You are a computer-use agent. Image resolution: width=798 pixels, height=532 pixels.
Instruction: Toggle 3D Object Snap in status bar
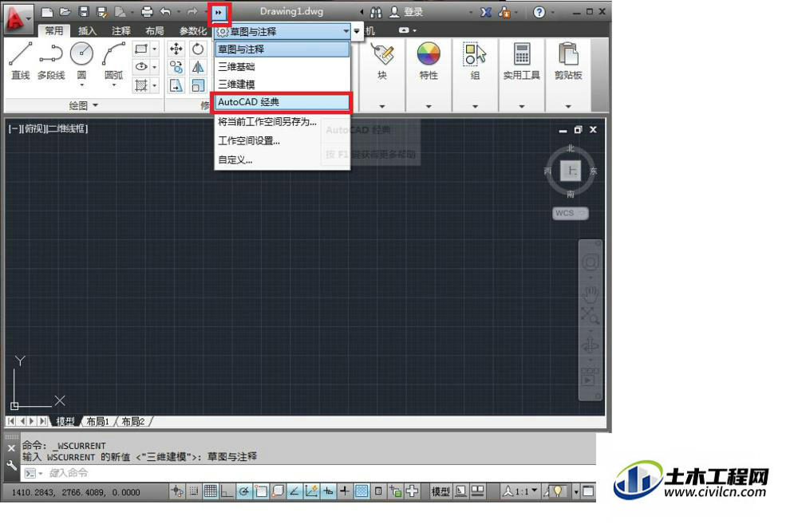coord(278,491)
